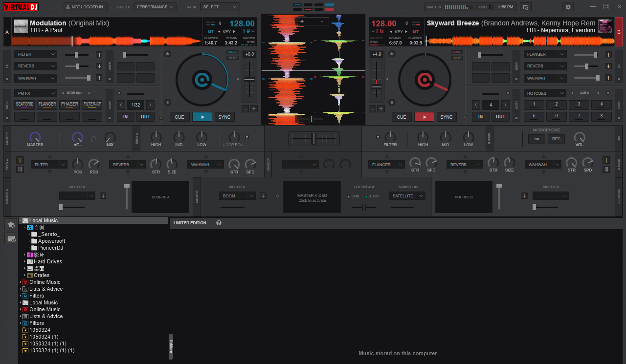Open deck B HOTCUES pads dropdown

point(545,93)
